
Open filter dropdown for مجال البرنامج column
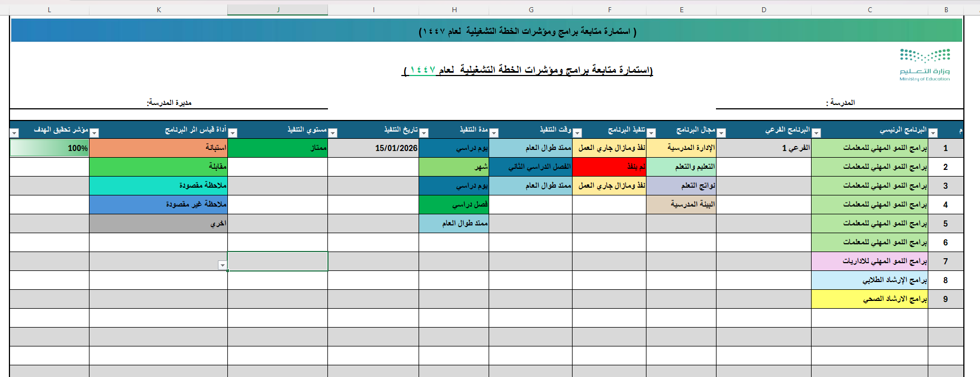tap(722, 133)
